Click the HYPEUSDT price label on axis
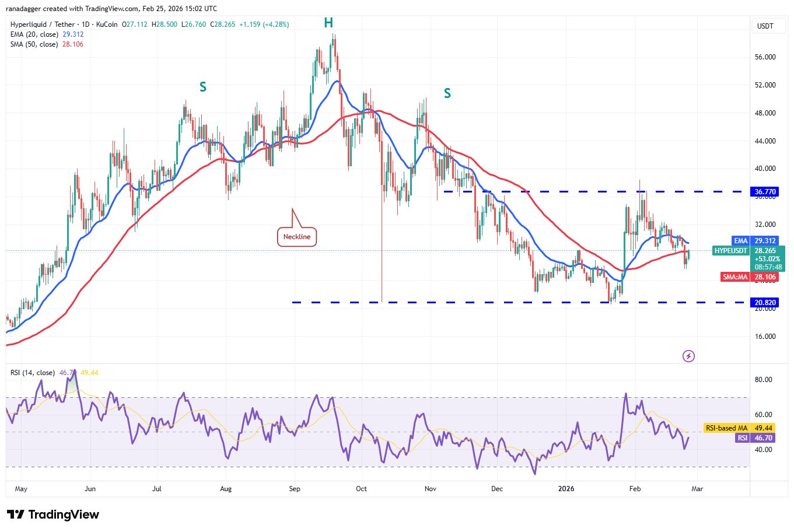 click(729, 251)
